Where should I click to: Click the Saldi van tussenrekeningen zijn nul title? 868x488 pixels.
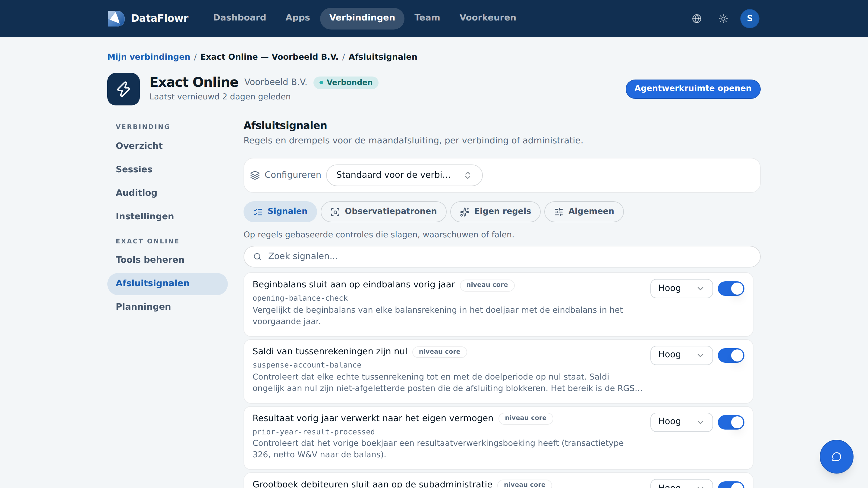click(x=329, y=351)
